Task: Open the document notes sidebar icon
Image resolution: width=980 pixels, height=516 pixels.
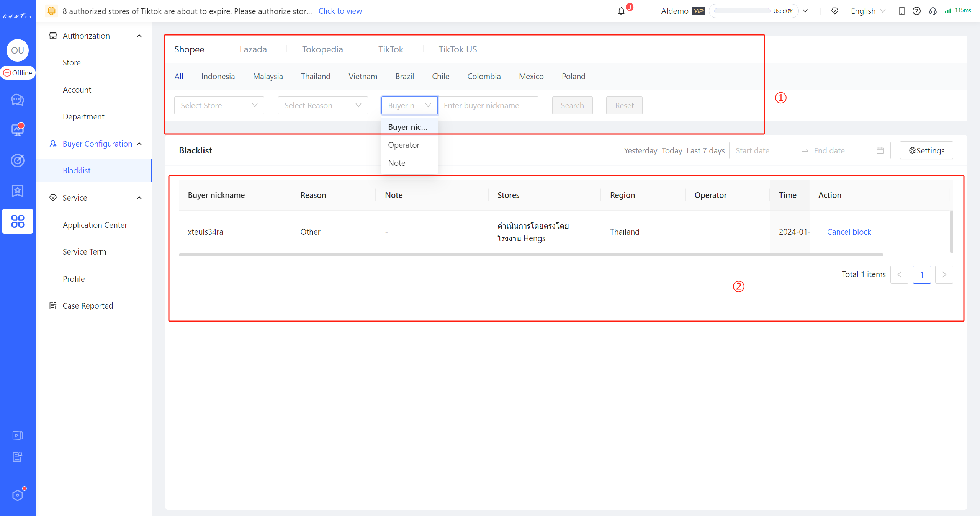Action: [x=18, y=457]
